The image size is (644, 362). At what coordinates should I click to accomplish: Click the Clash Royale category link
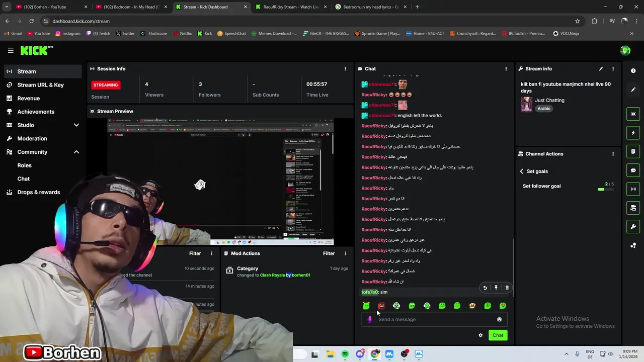(x=272, y=276)
